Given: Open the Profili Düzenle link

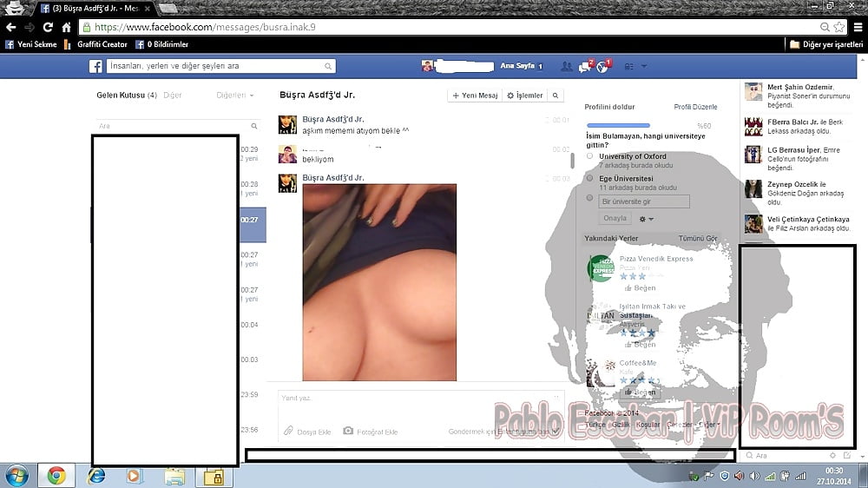Looking at the screenshot, I should (x=695, y=107).
